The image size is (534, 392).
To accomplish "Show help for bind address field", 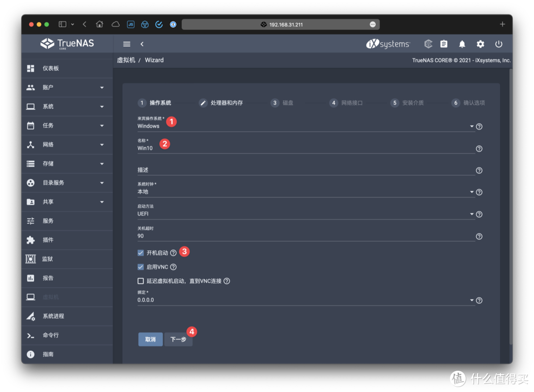I will tap(479, 301).
